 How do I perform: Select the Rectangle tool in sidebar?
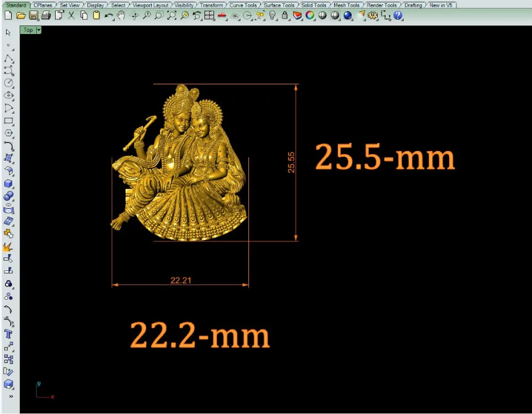click(9, 121)
